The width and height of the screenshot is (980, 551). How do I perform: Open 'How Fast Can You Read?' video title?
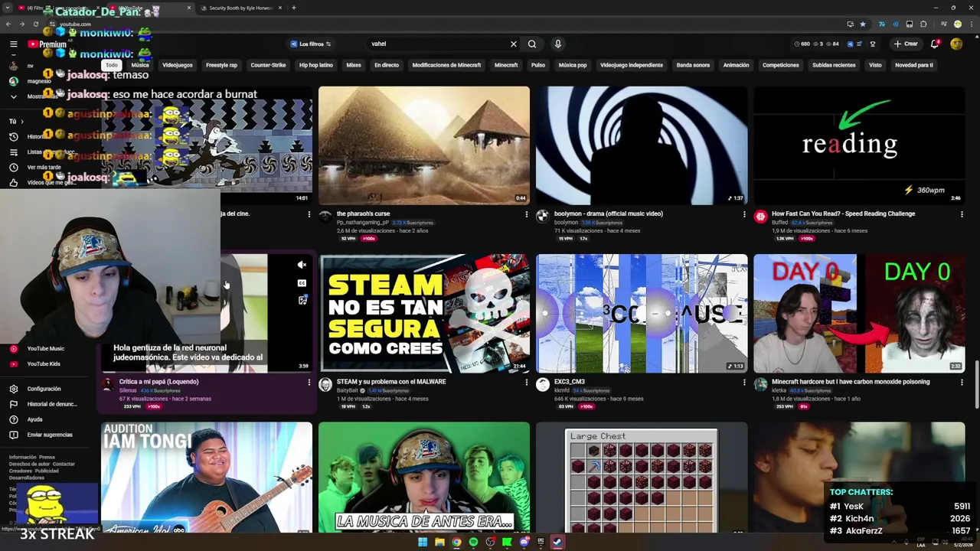tap(843, 214)
